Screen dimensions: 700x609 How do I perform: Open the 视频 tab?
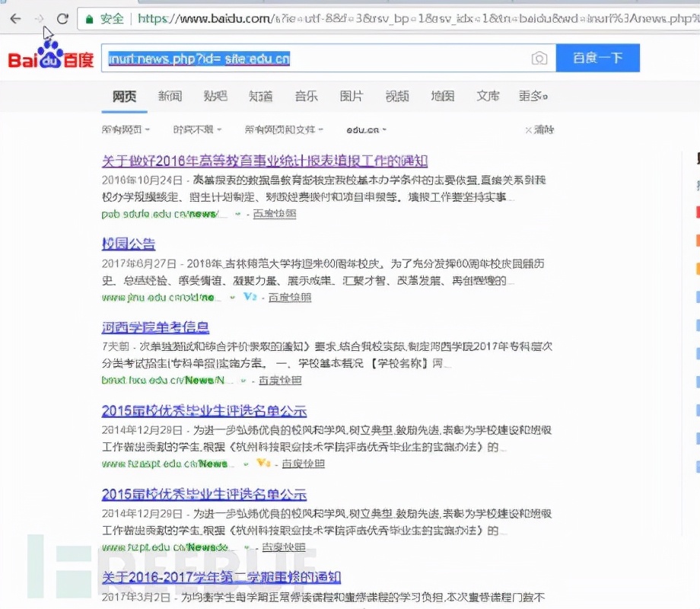coord(397,96)
